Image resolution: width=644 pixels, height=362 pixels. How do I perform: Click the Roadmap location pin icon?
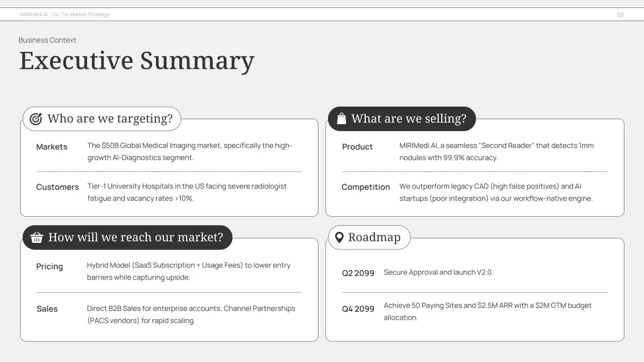pos(340,237)
